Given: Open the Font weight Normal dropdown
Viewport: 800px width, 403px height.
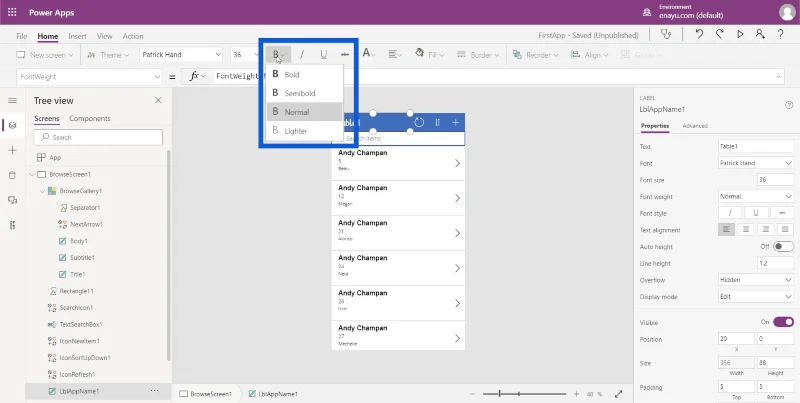Looking at the screenshot, I should [x=756, y=196].
